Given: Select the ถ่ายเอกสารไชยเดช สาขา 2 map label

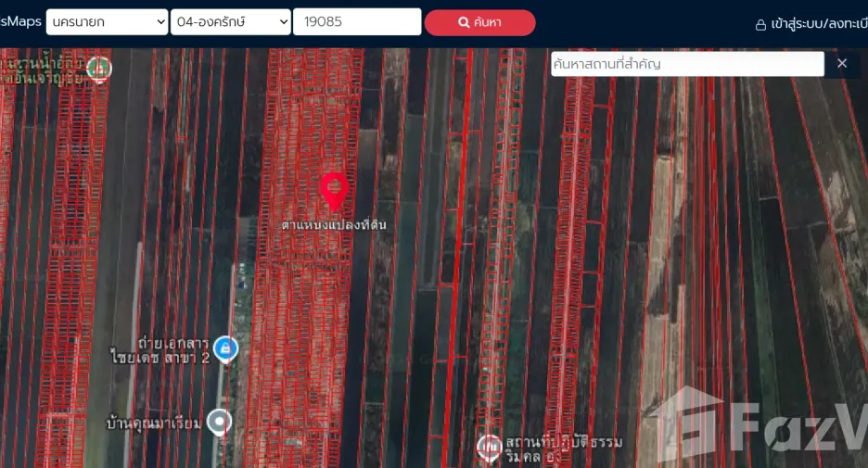Looking at the screenshot, I should tap(160, 350).
